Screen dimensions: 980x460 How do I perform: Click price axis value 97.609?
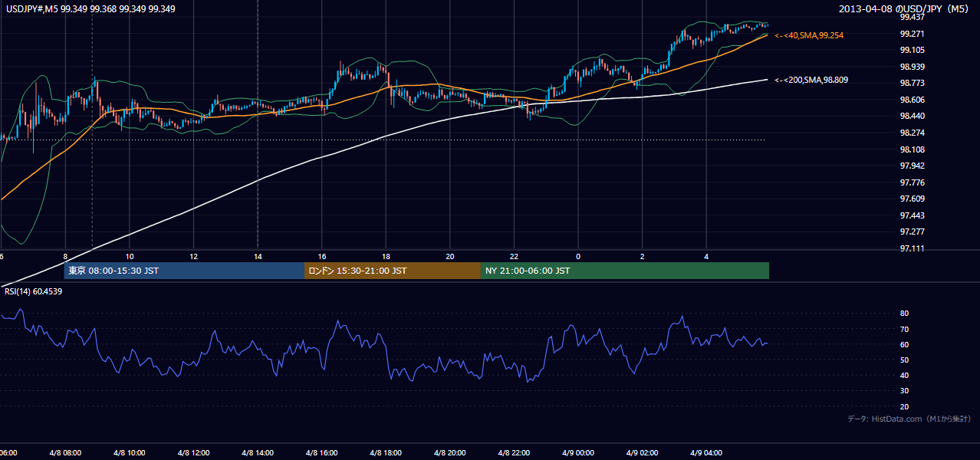[x=912, y=199]
